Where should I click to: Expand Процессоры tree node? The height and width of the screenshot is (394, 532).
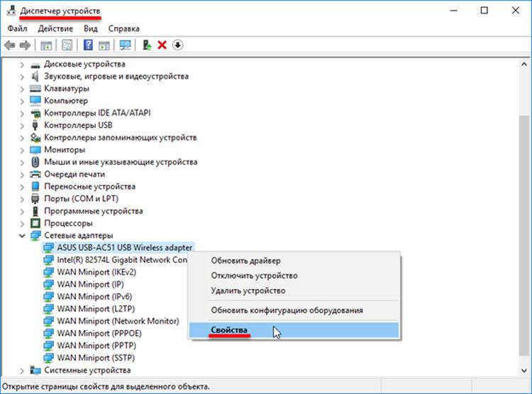click(22, 224)
